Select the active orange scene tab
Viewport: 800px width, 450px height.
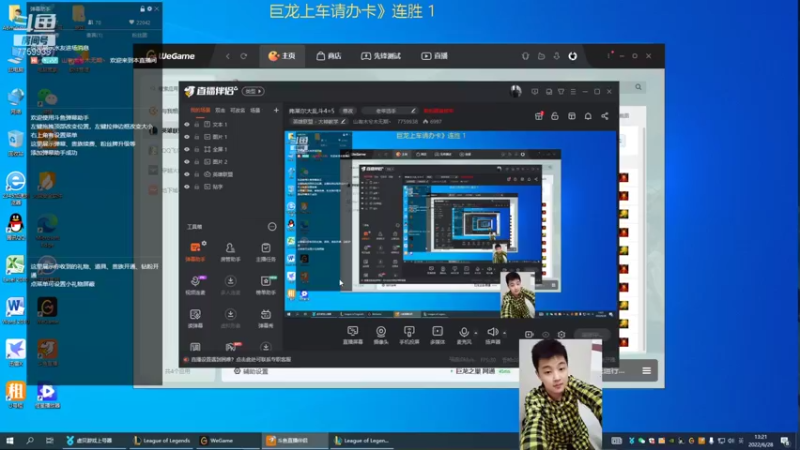(x=200, y=110)
